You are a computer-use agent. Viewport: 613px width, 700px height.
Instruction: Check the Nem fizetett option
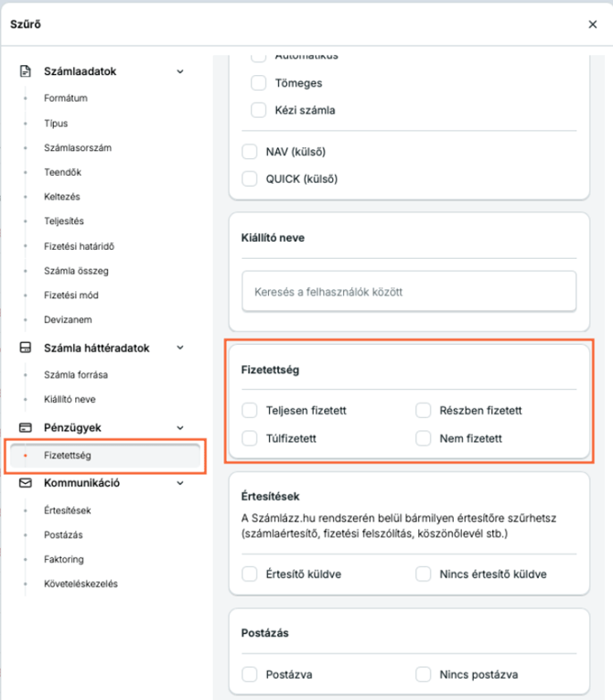point(423,438)
